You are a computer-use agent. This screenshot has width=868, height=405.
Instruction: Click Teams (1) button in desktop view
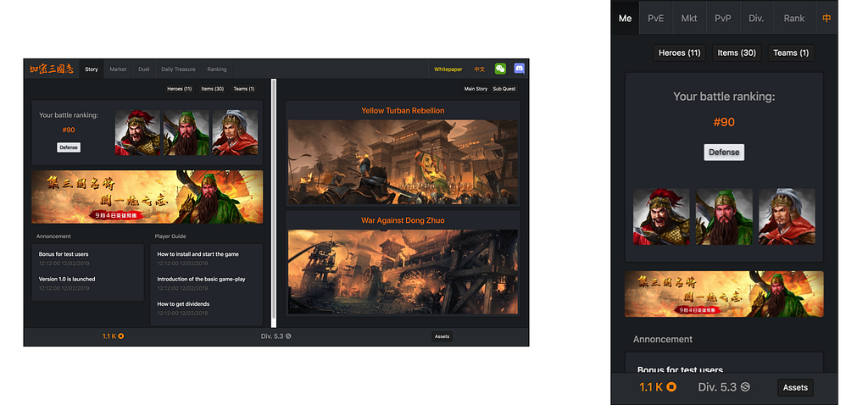[x=243, y=88]
